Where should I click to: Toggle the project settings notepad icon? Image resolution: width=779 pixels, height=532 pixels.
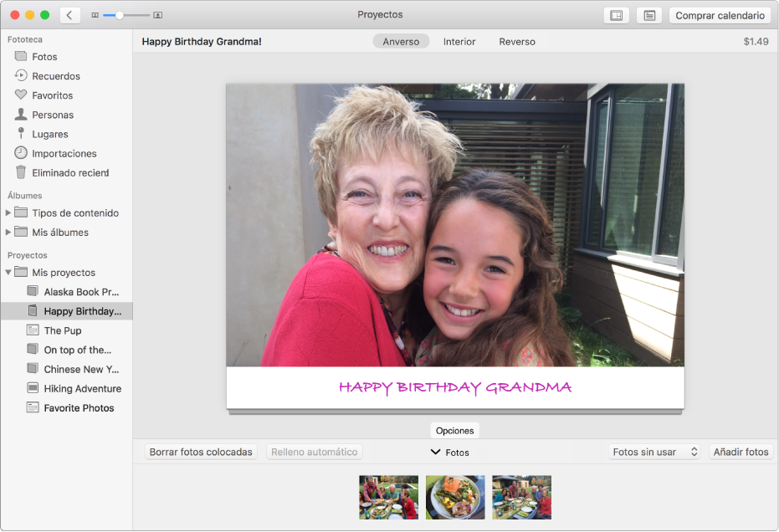[x=648, y=14]
